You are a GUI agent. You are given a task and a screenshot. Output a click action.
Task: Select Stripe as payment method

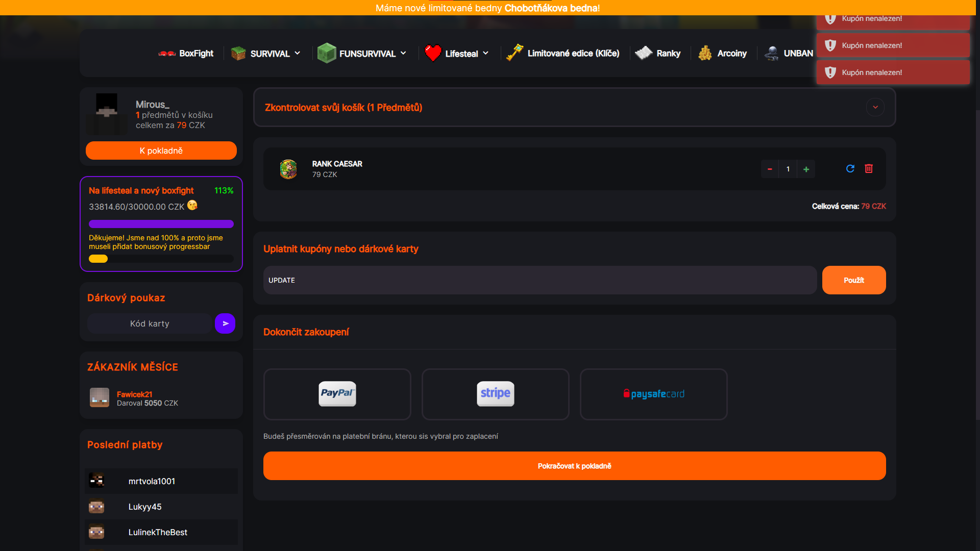pyautogui.click(x=495, y=394)
